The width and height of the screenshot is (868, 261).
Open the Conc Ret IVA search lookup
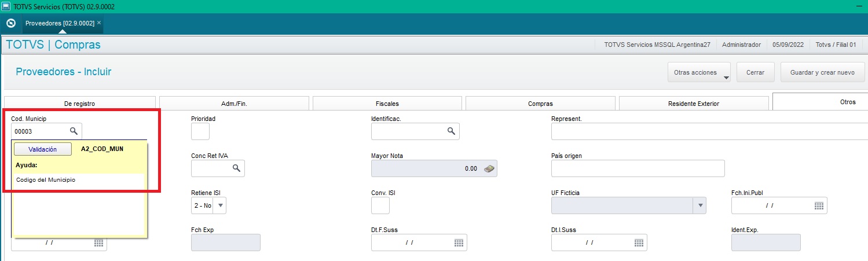(236, 168)
